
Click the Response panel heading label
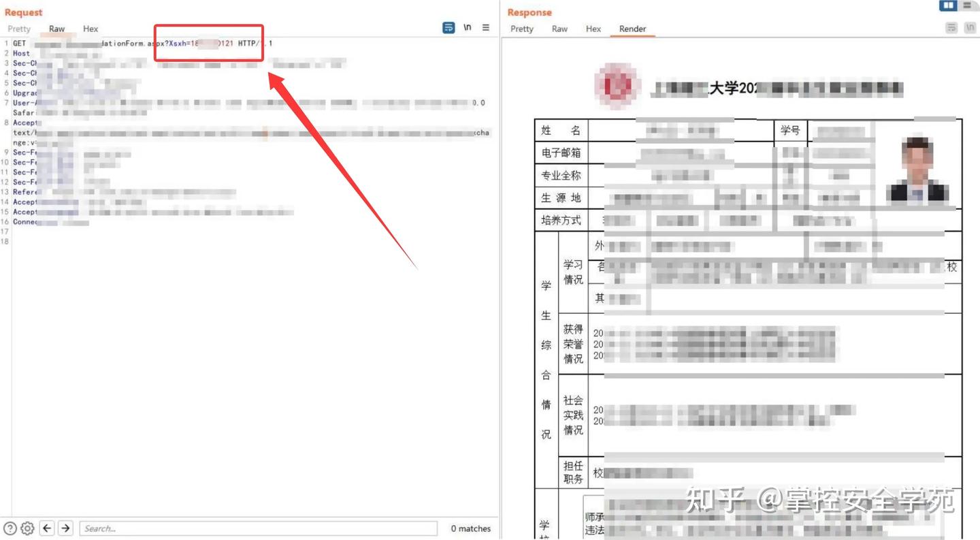tap(529, 12)
